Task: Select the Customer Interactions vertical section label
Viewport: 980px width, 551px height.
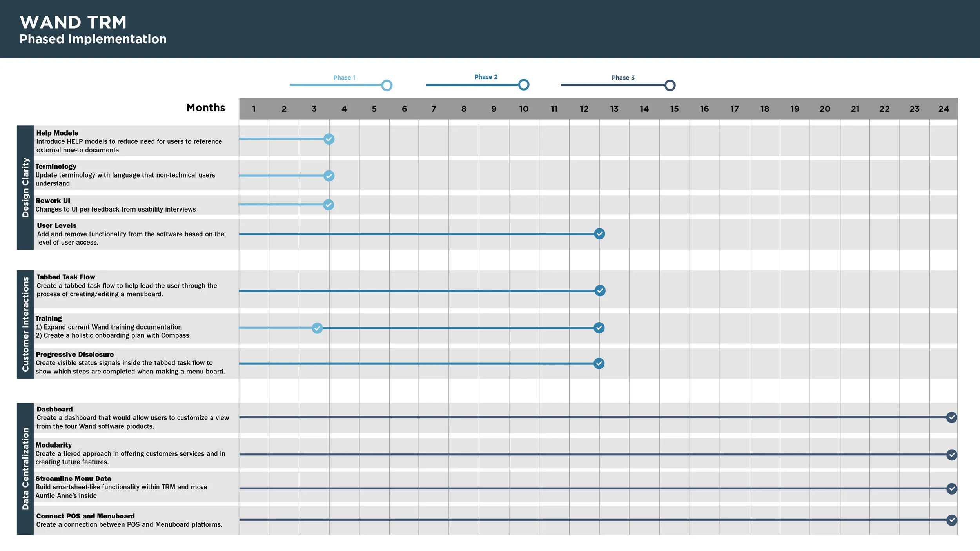Action: coord(25,324)
